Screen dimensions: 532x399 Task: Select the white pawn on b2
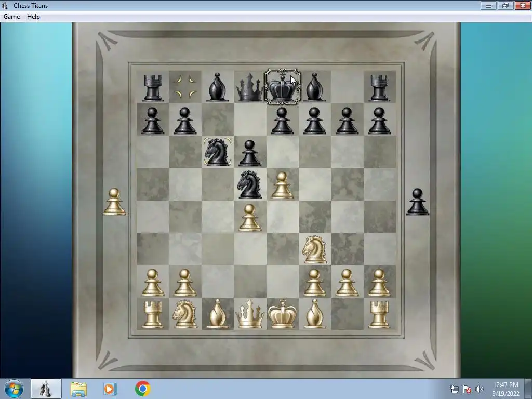(185, 283)
